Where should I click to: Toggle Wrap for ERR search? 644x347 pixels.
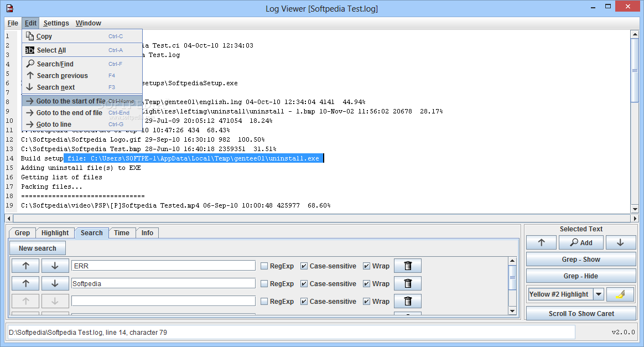click(366, 266)
